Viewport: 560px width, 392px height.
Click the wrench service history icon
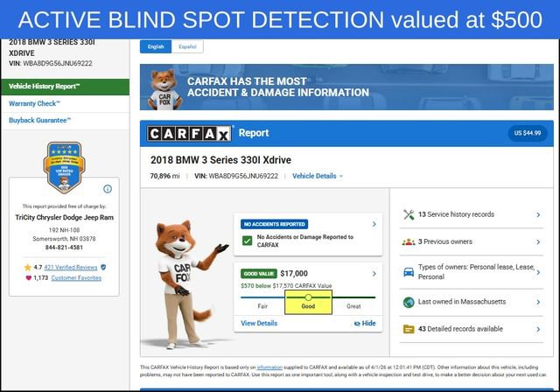point(408,214)
